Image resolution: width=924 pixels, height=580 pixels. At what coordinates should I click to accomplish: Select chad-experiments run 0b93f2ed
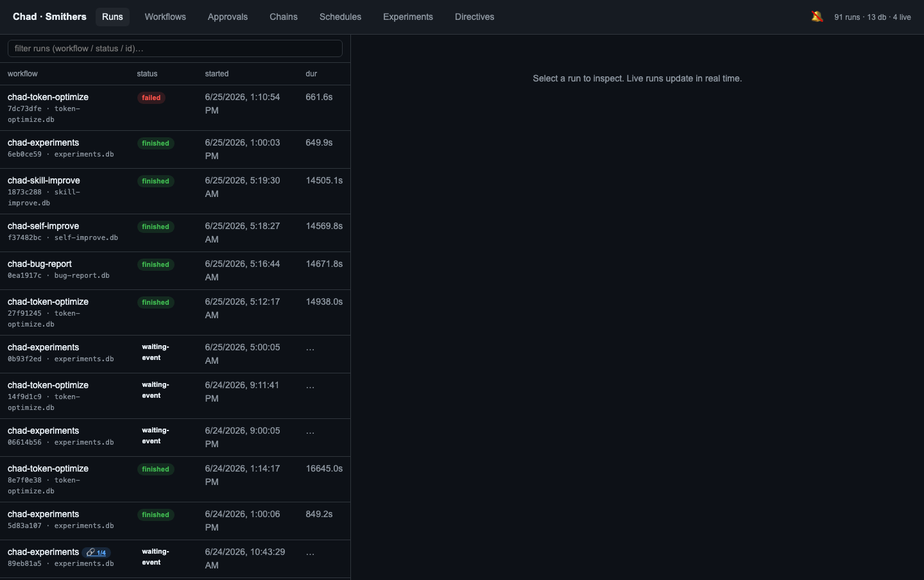175,354
